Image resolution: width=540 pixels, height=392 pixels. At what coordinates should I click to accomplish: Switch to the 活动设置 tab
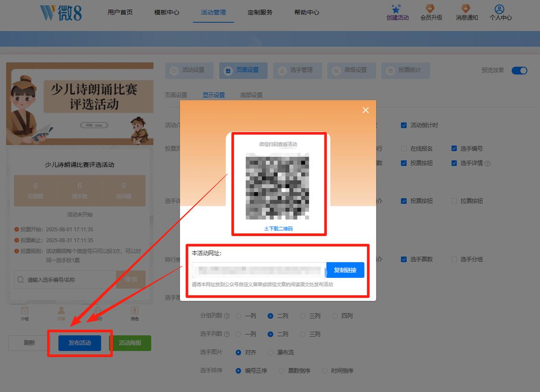click(189, 70)
